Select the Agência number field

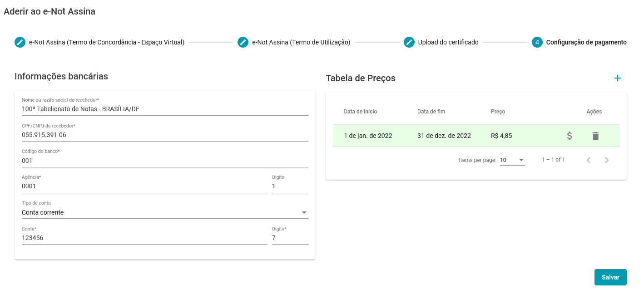(x=144, y=186)
